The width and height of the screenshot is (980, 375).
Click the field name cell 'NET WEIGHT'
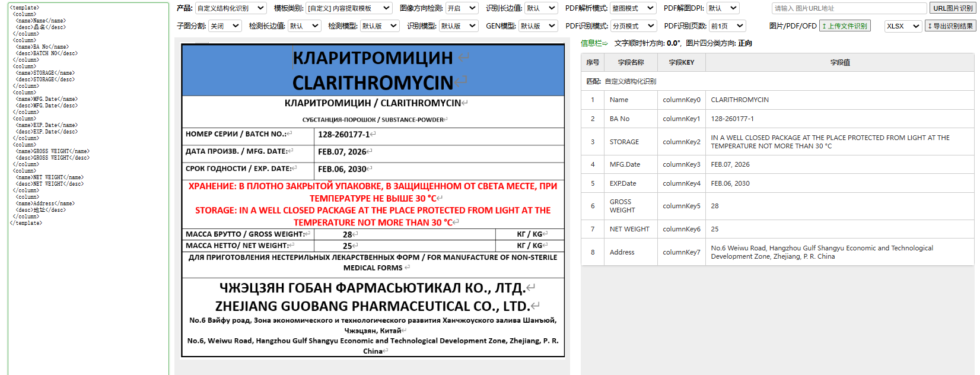click(x=631, y=229)
